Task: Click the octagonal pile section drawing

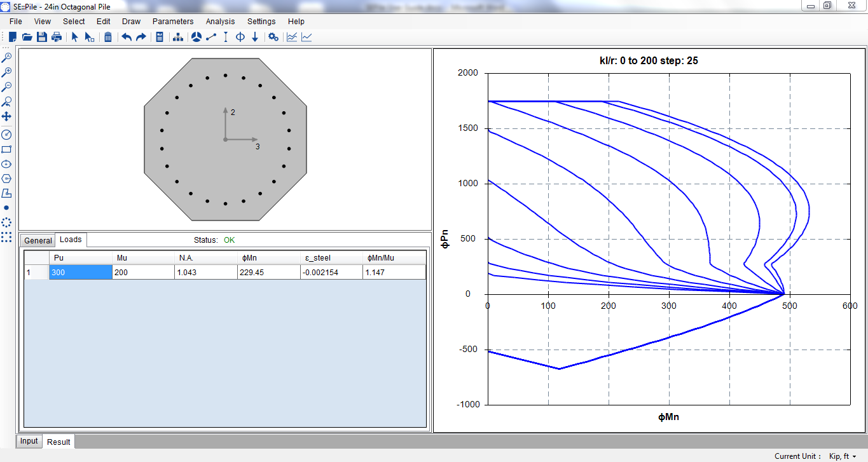Action: coord(225,139)
